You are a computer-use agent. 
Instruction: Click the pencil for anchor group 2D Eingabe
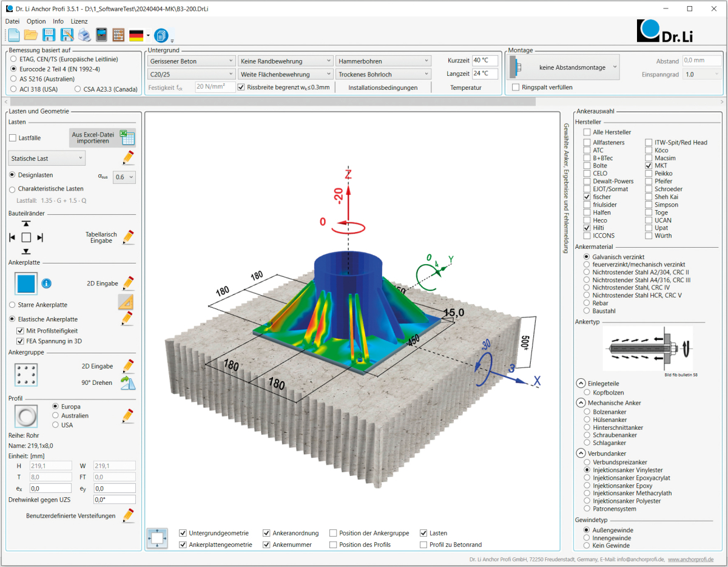point(128,366)
